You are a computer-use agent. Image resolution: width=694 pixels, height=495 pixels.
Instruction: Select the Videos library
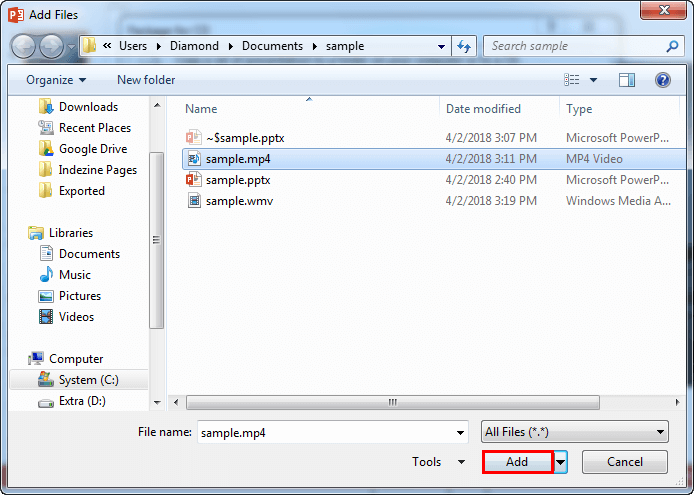pos(76,317)
